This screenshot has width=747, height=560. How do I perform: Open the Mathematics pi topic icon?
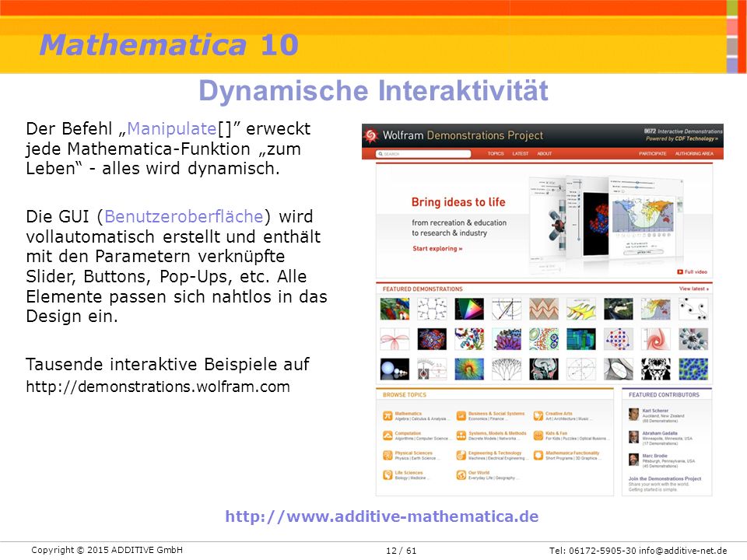(388, 416)
